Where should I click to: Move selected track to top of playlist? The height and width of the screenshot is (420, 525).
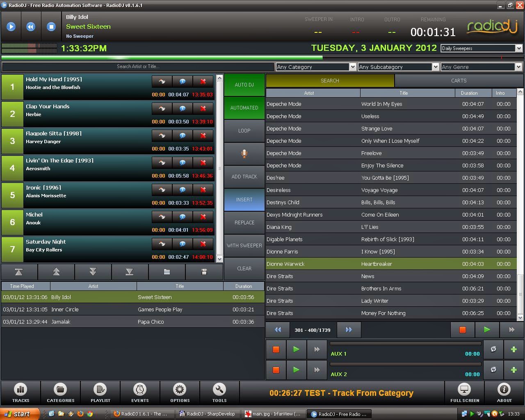(x=19, y=272)
